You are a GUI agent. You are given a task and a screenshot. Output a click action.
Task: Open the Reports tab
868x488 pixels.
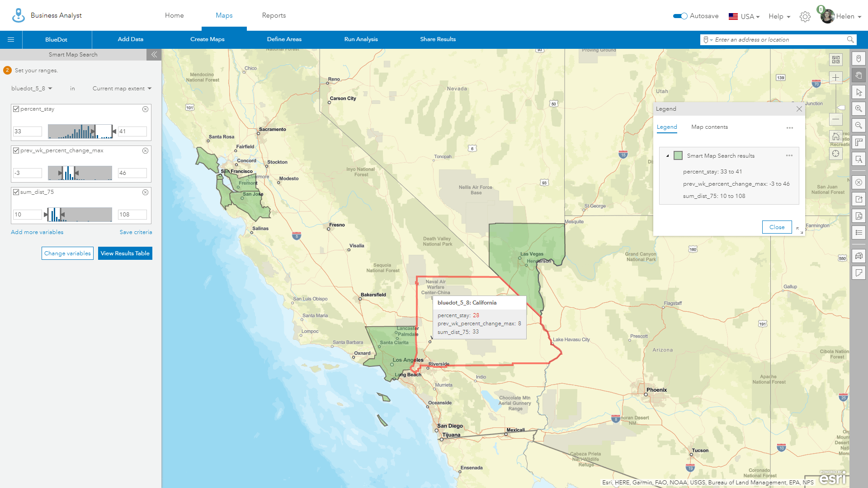pos(274,15)
